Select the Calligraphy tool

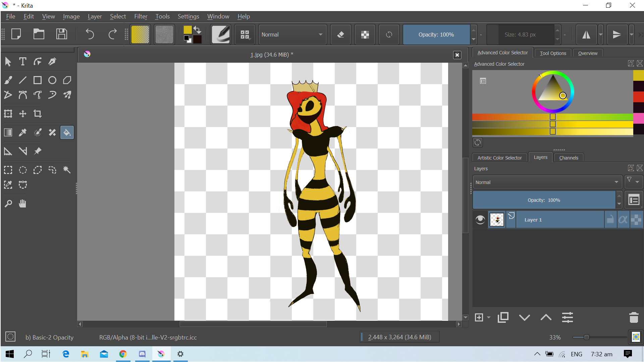pyautogui.click(x=52, y=62)
